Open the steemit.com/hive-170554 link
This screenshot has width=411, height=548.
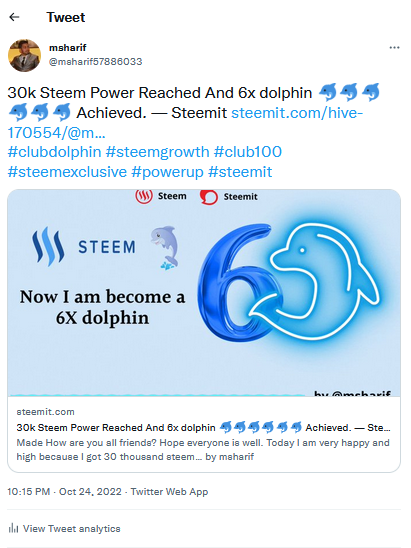coord(185,123)
